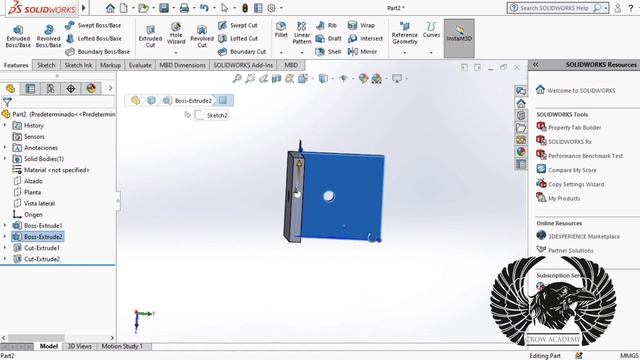Open the SOLIDWORKS Add-Ins tab
640x360 pixels.
(243, 65)
